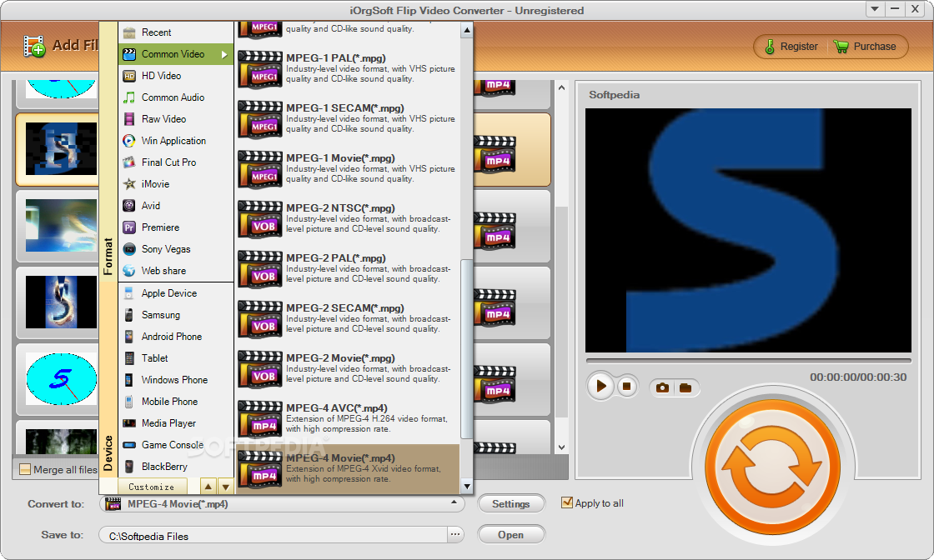Toggle the Apply to all checkbox
This screenshot has height=560, width=934.
point(567,502)
